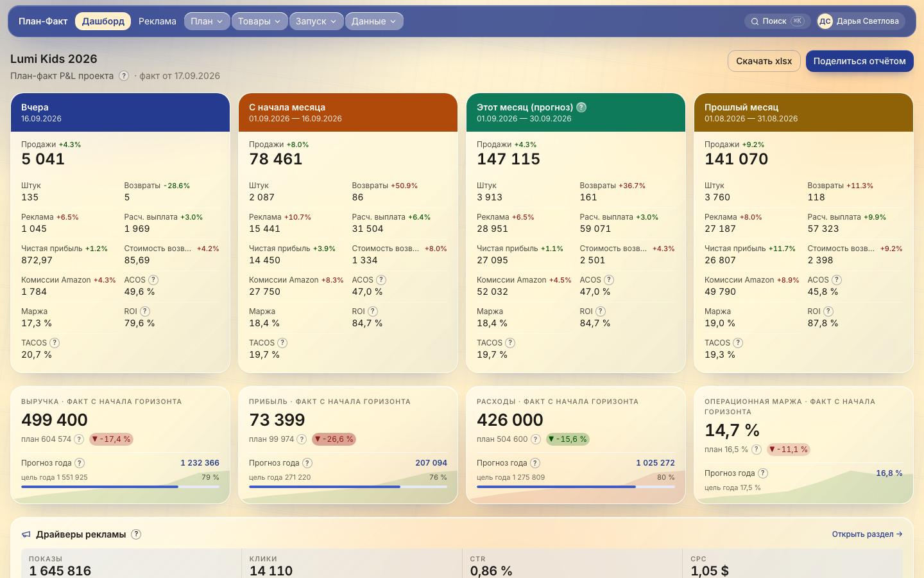Click help icon next to план 604 574
The height and width of the screenshot is (578, 924).
click(79, 439)
